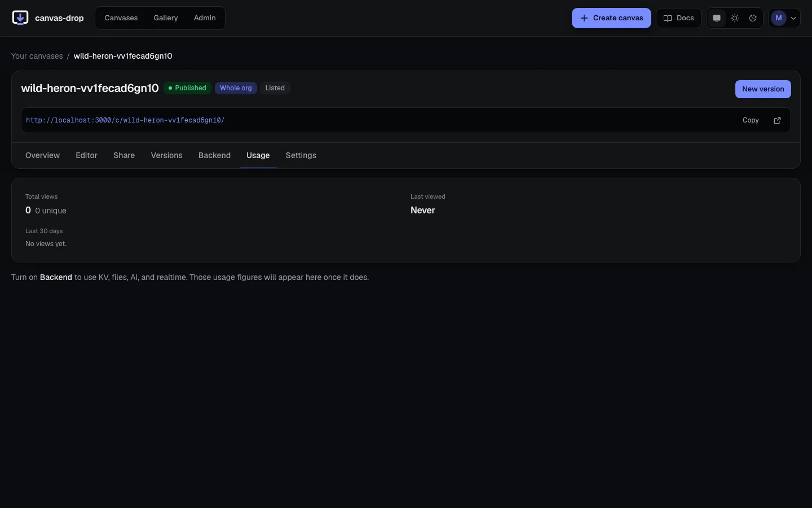Click the New version button
This screenshot has width=812, height=508.
763,89
